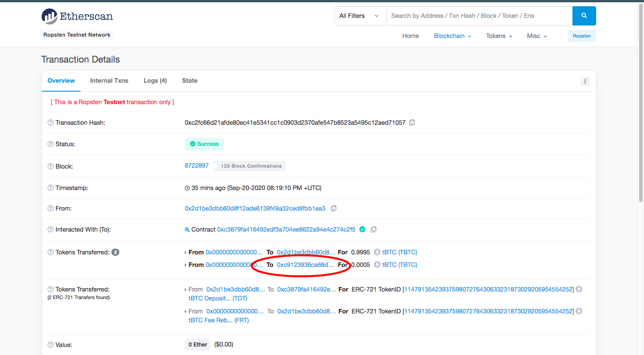Switch to the State tab
The image size is (644, 355).
tap(190, 80)
